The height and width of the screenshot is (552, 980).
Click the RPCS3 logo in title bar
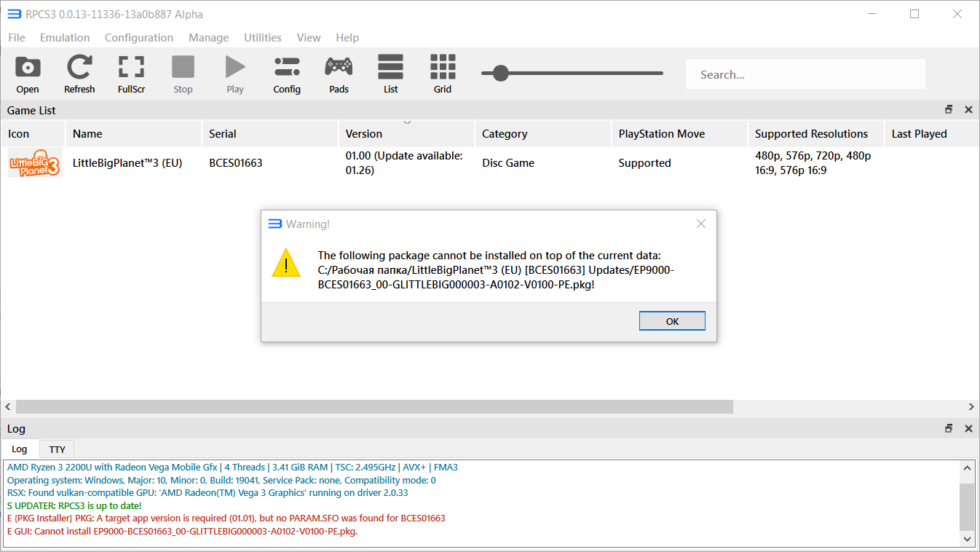point(14,14)
